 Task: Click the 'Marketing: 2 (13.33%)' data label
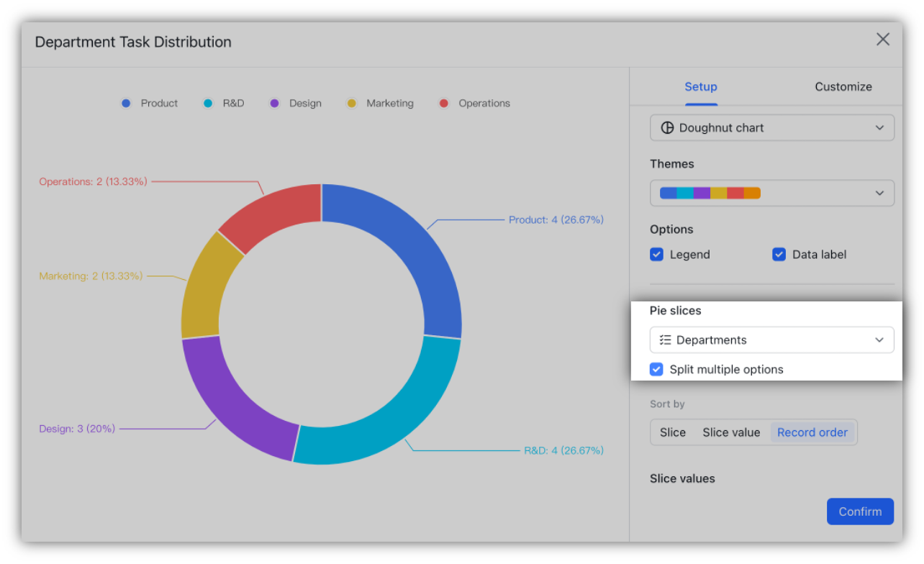point(91,276)
